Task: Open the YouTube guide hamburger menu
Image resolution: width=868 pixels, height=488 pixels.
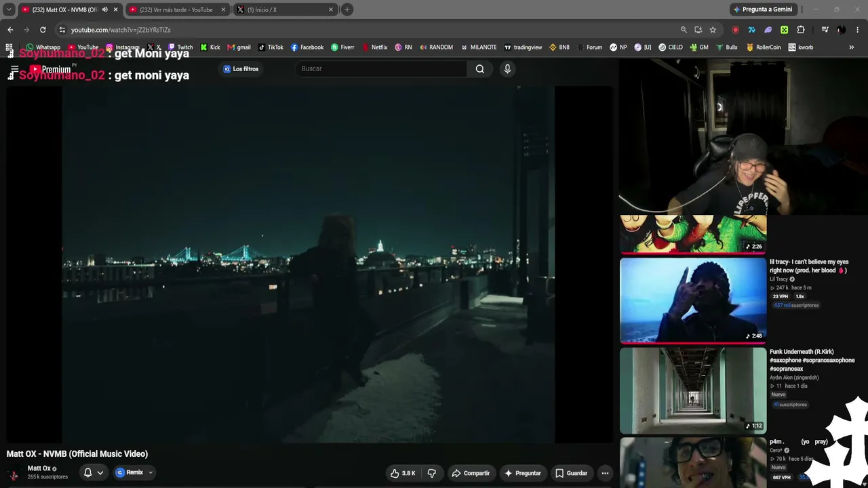Action: pos(14,69)
